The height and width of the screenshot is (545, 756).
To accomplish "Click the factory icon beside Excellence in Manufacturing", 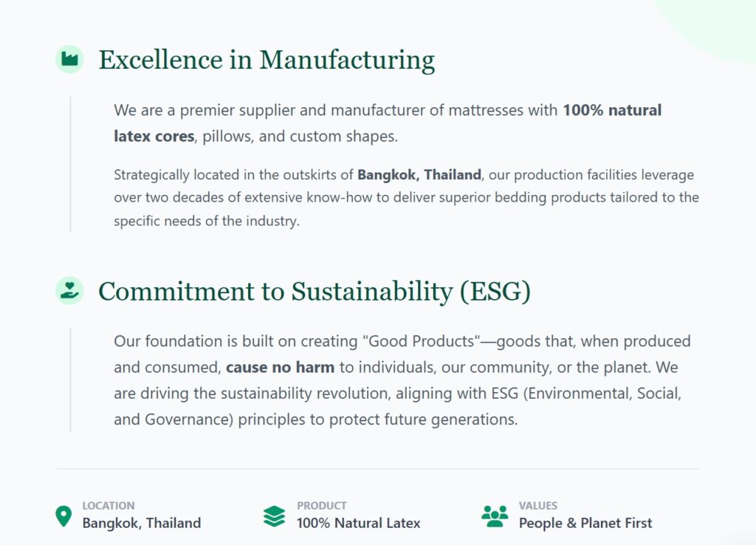I will point(69,59).
